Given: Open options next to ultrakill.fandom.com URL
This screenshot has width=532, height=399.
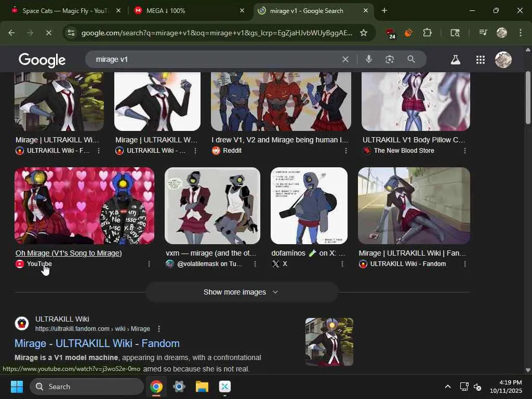Looking at the screenshot, I should [159, 329].
